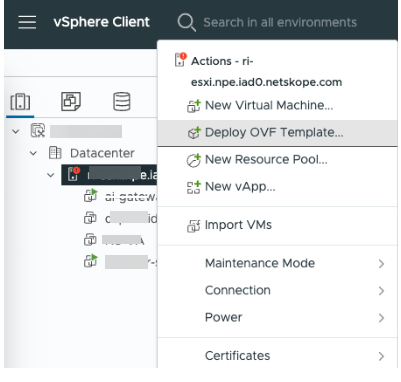
Task: Open the Maintenance Mode submenu
Action: click(x=277, y=264)
